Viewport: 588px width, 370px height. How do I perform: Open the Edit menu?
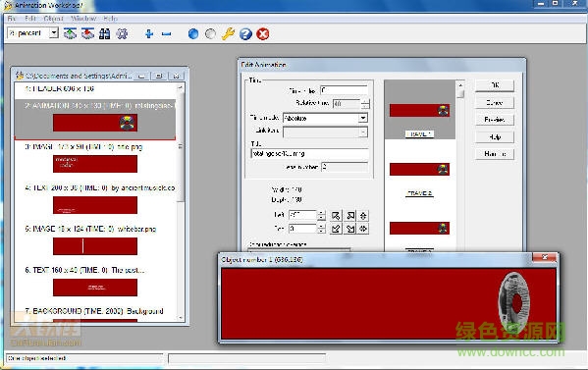coord(30,18)
